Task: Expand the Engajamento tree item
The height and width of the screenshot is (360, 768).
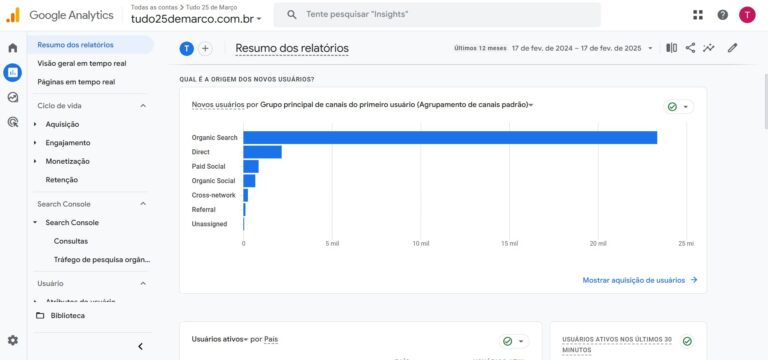Action: [x=35, y=143]
